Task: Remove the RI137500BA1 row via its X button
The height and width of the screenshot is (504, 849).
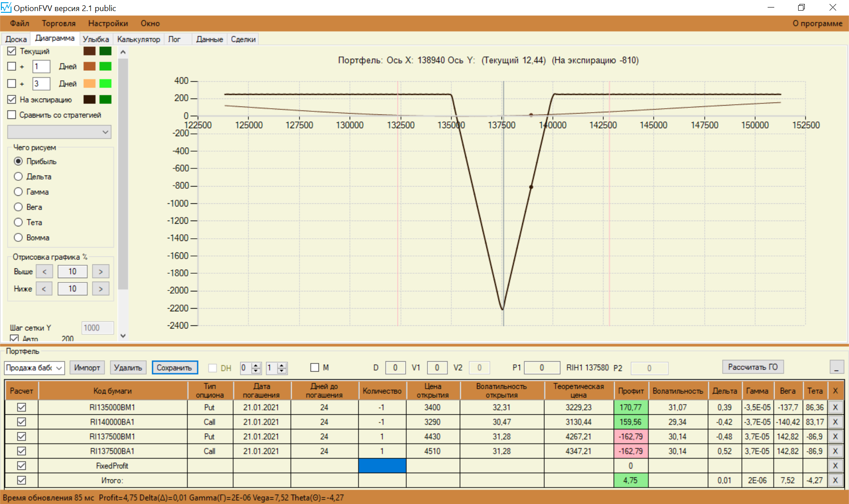Action: coord(835,451)
